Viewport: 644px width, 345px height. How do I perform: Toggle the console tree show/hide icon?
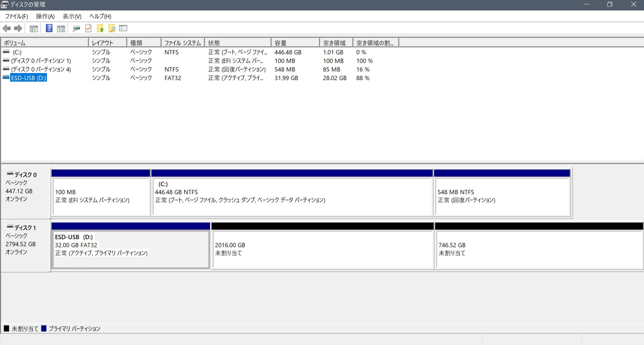pos(34,29)
